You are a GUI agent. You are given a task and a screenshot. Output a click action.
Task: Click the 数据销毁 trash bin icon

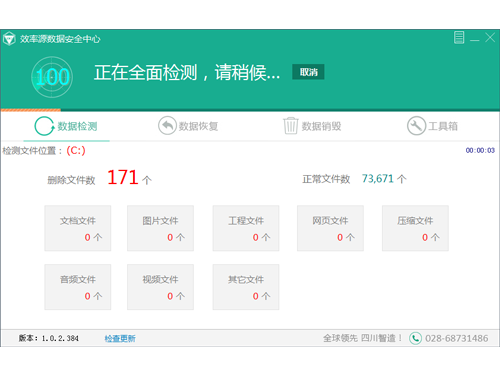[x=291, y=126]
